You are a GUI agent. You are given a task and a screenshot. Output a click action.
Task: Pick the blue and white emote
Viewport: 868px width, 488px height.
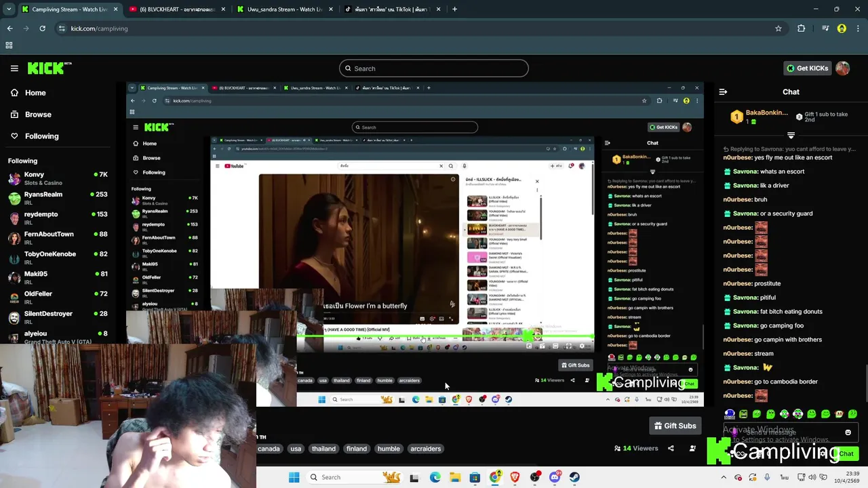pos(730,413)
